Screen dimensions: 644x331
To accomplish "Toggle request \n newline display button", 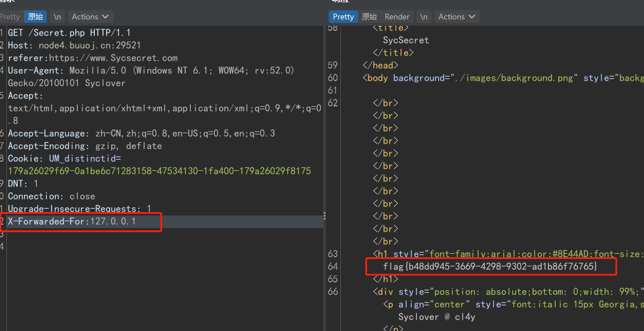I will (x=58, y=17).
